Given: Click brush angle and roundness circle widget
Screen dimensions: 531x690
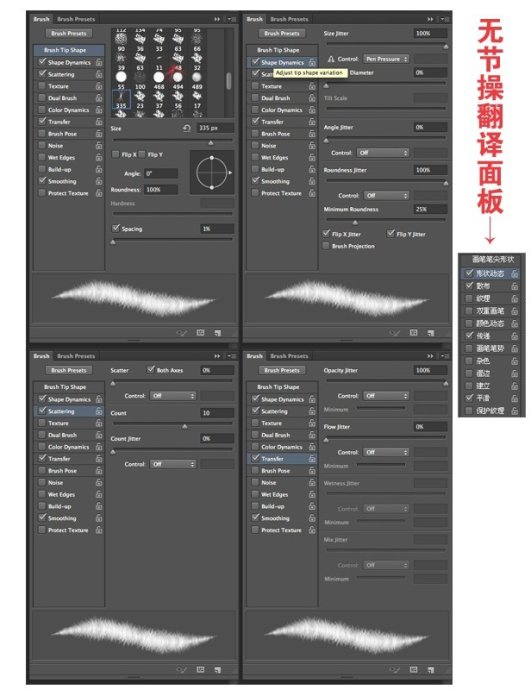Looking at the screenshot, I should pos(212,172).
